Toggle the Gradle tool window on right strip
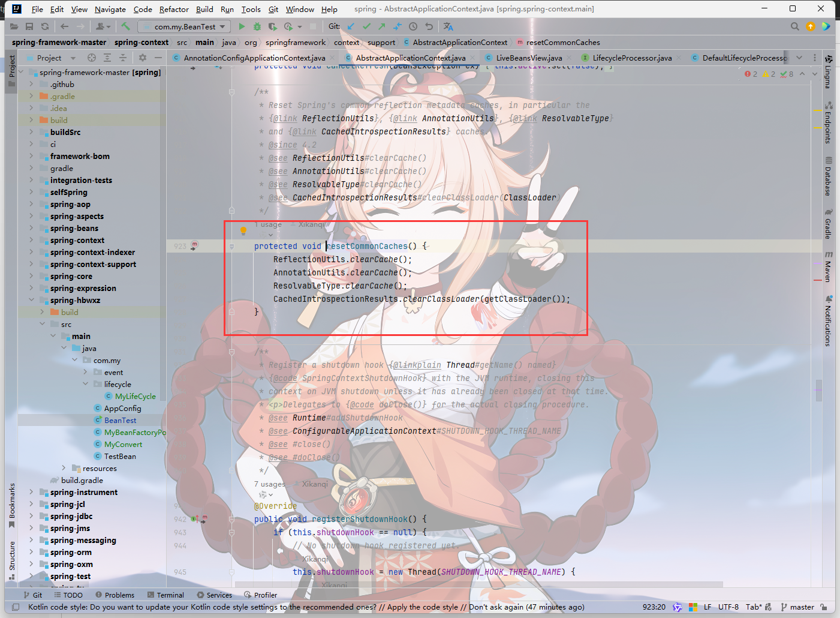The width and height of the screenshot is (840, 618). tap(828, 224)
